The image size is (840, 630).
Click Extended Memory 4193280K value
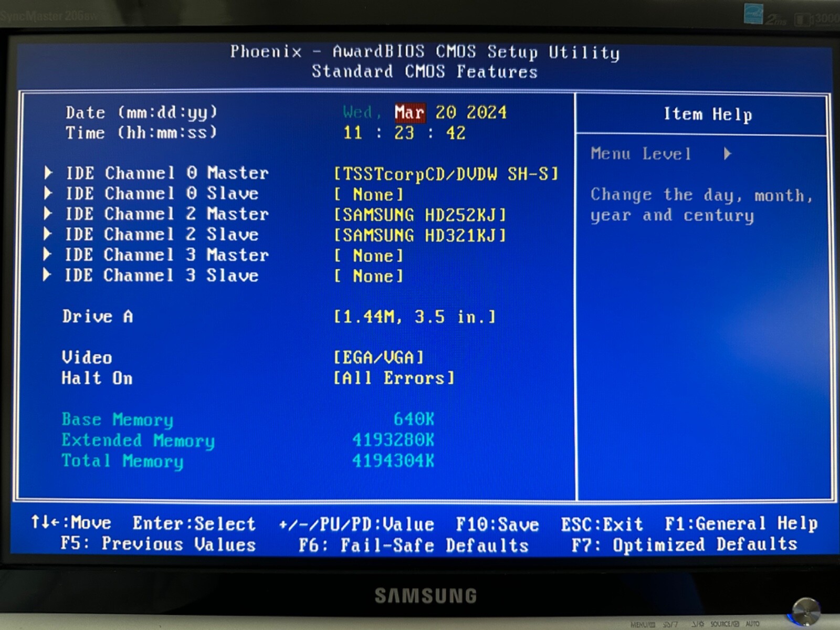[393, 439]
